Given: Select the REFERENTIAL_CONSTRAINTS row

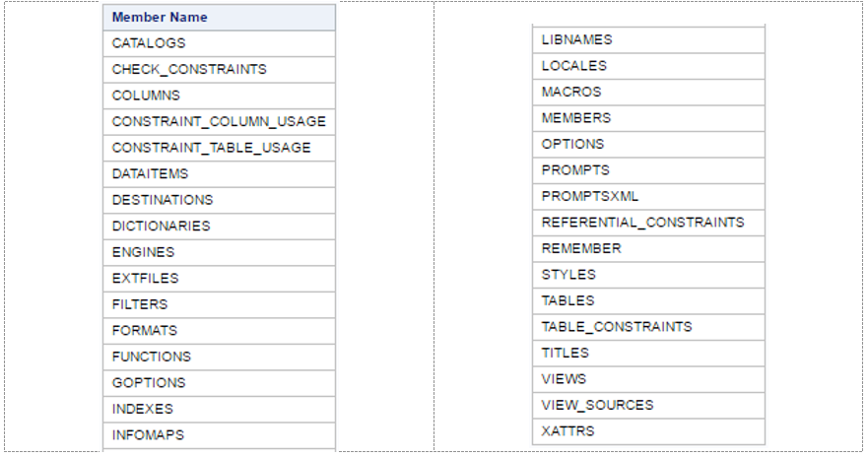Looking at the screenshot, I should 643,223.
